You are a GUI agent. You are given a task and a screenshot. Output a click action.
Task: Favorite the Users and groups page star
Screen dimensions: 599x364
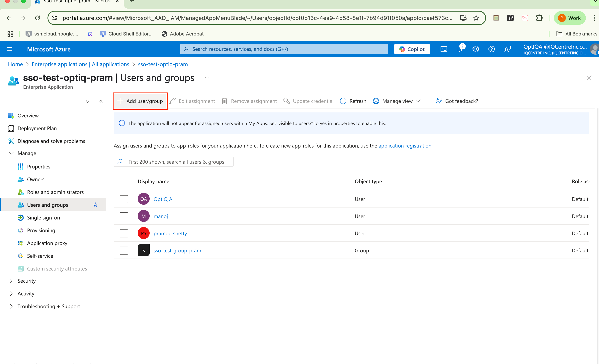[95, 205]
